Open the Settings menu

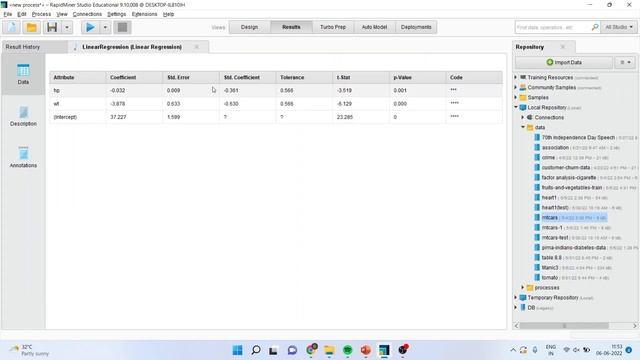(x=116, y=14)
